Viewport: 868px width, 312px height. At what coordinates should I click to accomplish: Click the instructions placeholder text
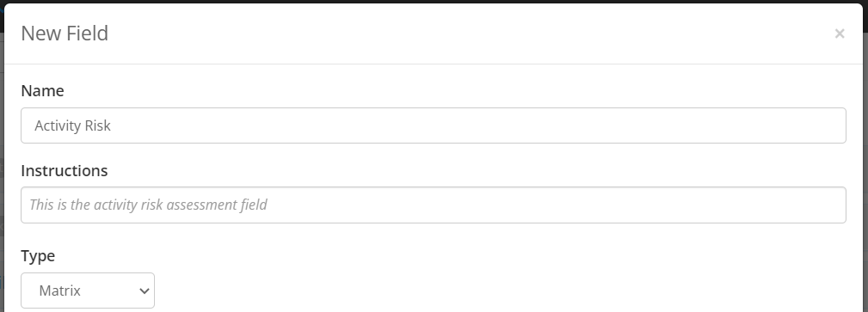148,205
